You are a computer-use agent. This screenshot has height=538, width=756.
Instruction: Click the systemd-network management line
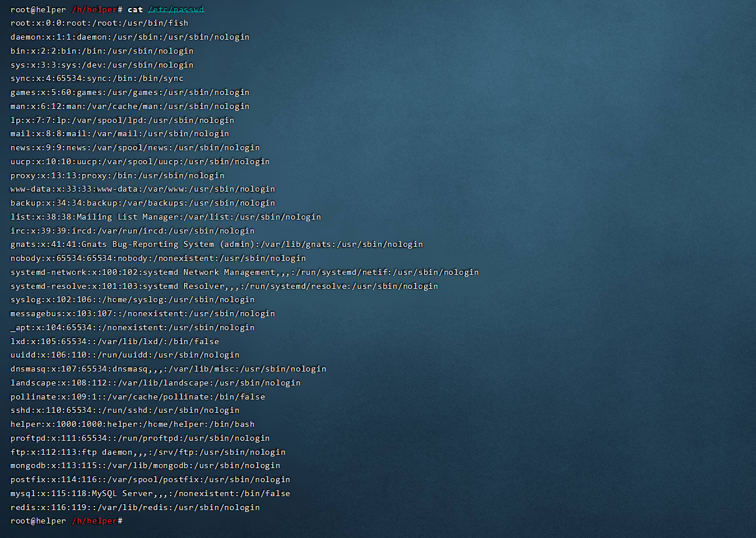click(244, 272)
